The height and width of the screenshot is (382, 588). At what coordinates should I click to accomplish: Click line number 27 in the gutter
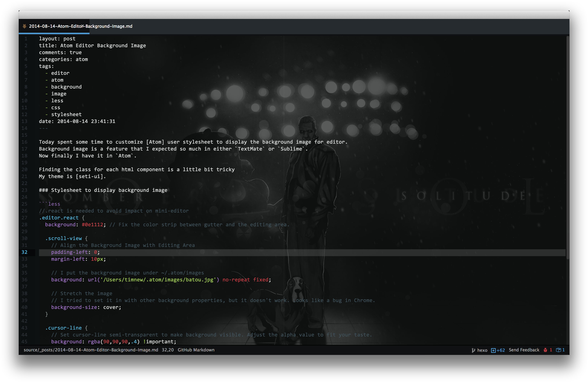[x=24, y=218]
